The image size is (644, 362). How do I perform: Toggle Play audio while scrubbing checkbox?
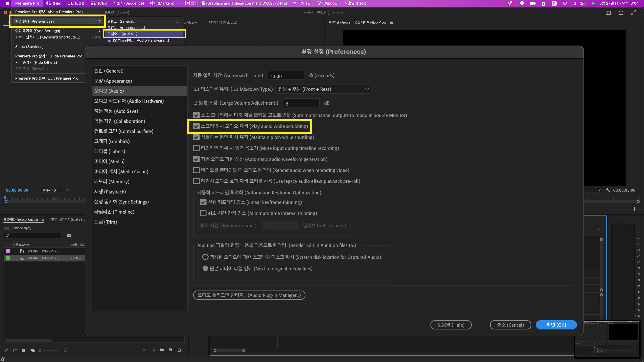[196, 126]
